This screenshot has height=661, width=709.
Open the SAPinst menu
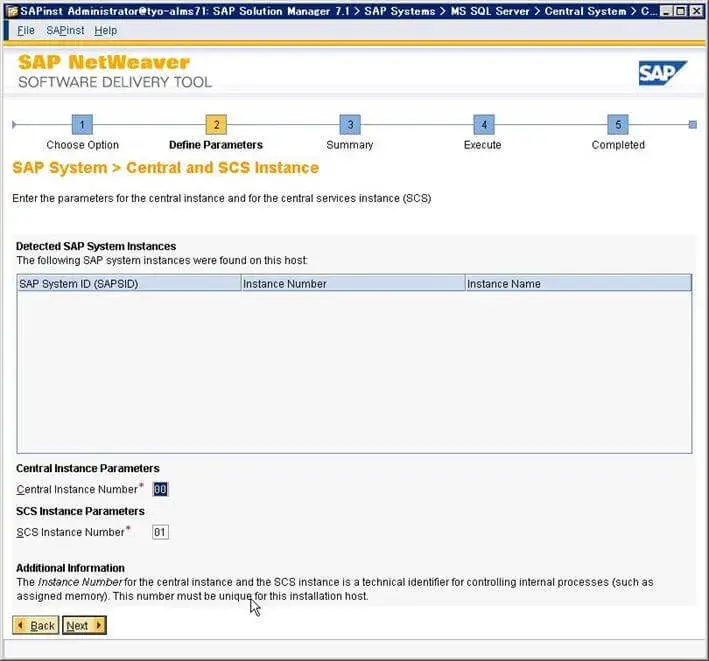[x=65, y=30]
